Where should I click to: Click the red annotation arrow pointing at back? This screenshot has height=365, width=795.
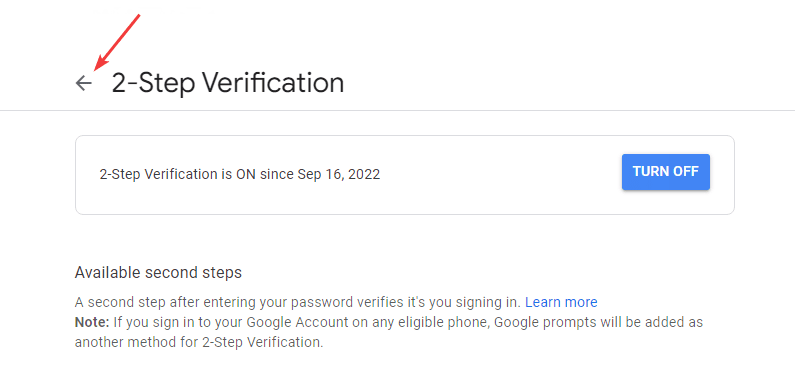click(x=117, y=43)
